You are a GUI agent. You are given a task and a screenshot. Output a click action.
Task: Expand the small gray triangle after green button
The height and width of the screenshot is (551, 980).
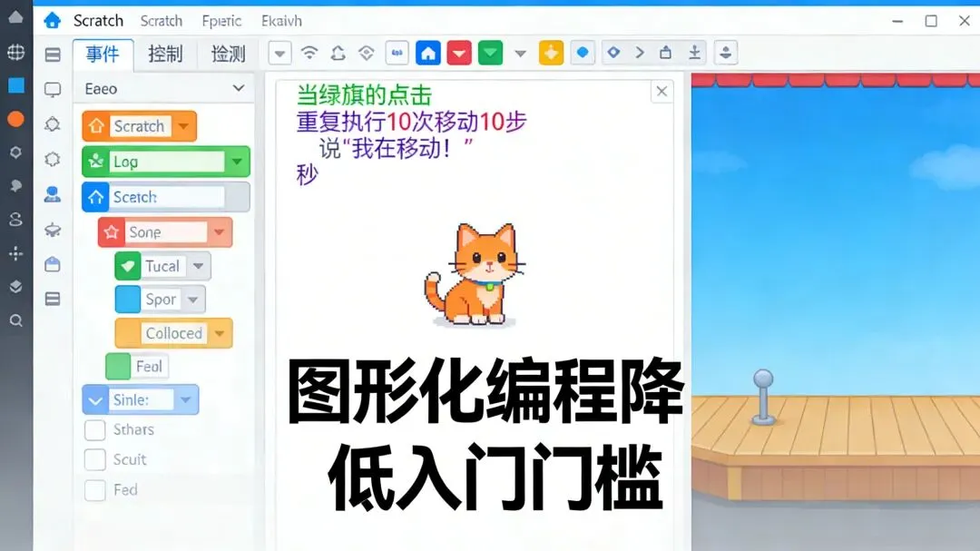coord(520,54)
